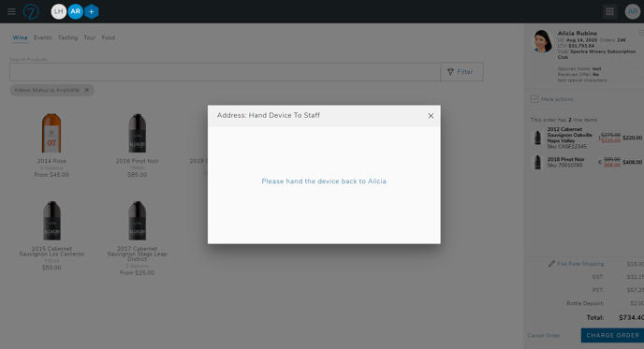
Task: Click the $408.00 line item total
Action: [632, 162]
